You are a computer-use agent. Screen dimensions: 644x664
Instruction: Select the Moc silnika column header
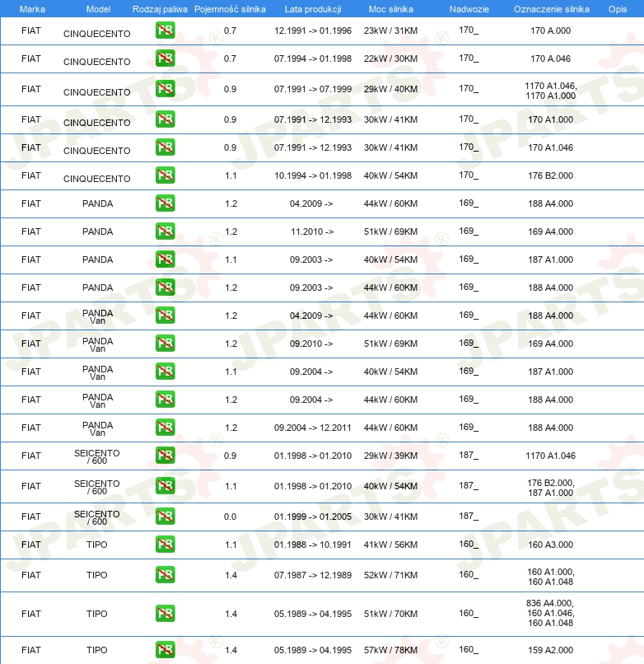coord(391,9)
